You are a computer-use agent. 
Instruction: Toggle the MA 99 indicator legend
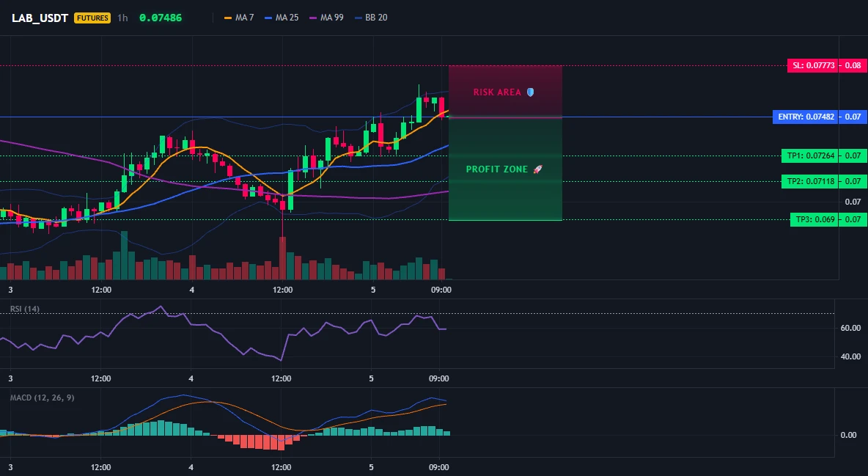(326, 18)
